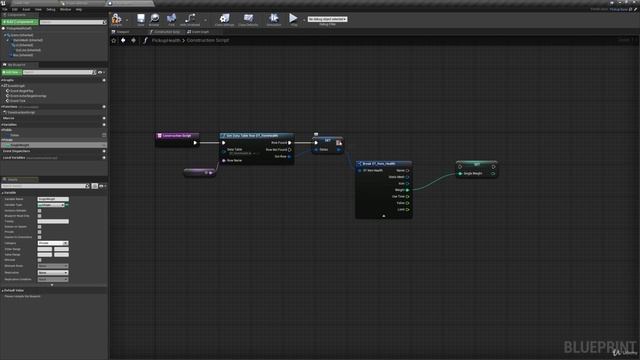Add a new variable with the plus icon
The width and height of the screenshot is (640, 360).
pos(104,125)
